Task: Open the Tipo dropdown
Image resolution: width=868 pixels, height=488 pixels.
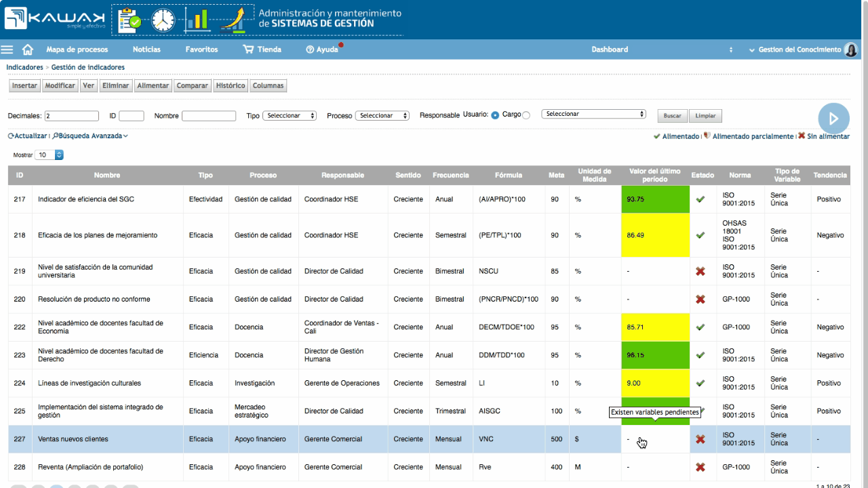Action: [290, 116]
